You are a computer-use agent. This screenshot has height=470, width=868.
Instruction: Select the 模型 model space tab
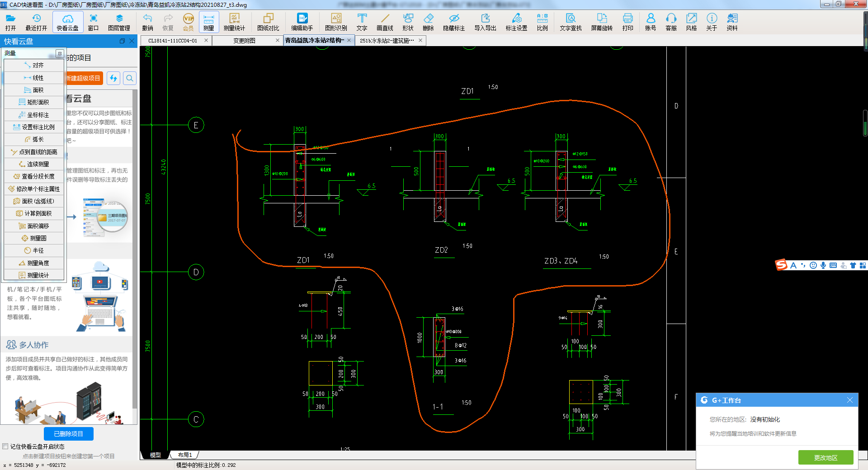[155, 455]
